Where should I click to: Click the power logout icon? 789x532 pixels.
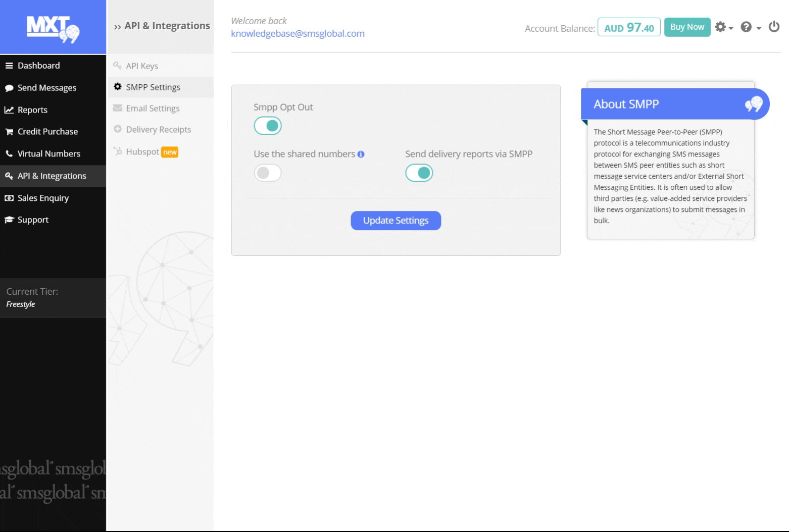click(774, 27)
